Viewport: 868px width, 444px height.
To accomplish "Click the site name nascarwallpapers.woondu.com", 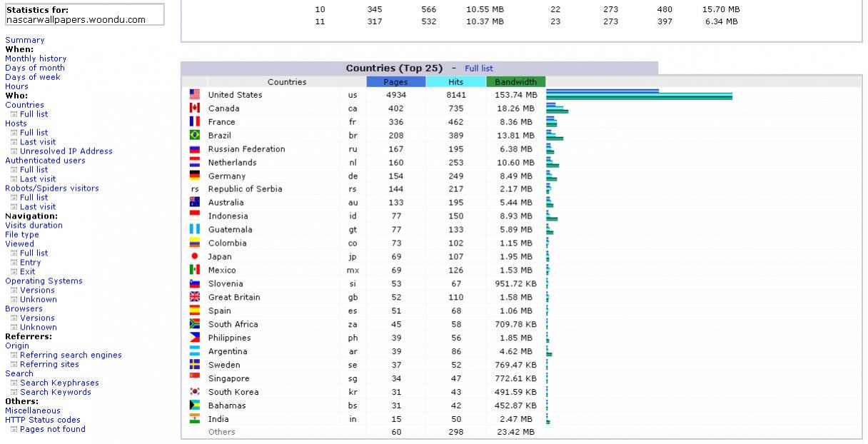I will click(x=75, y=20).
